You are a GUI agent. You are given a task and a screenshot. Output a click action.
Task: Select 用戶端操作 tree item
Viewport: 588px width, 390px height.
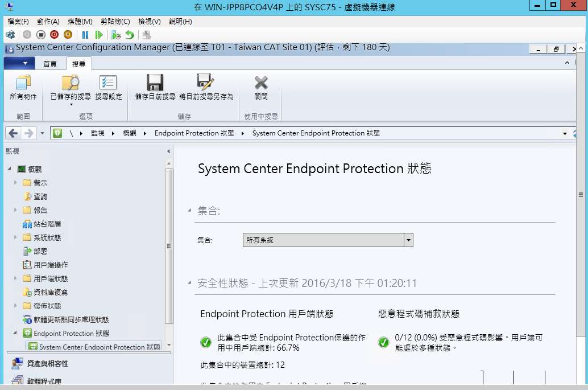tap(50, 265)
